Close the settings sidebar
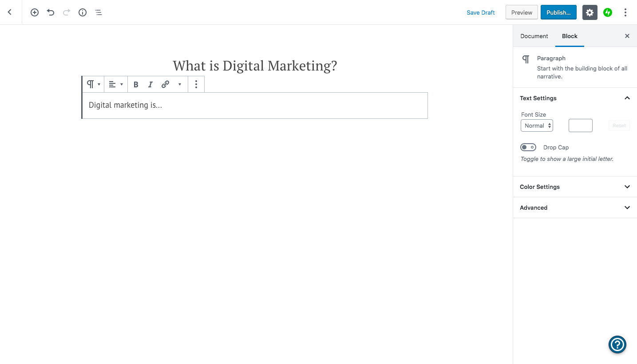 [627, 36]
